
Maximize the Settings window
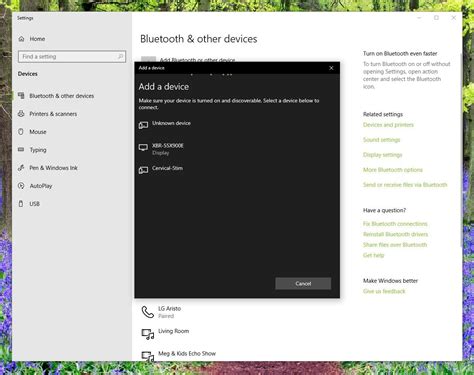point(436,18)
